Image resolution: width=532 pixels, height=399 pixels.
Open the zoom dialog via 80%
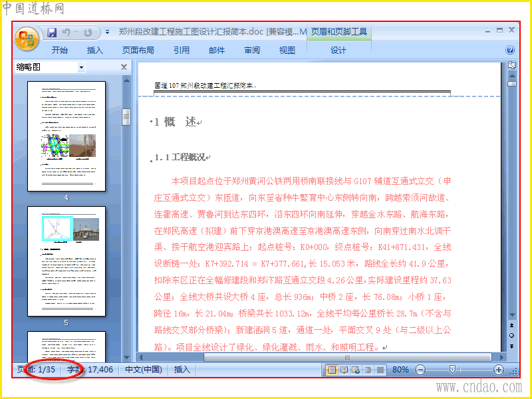(400, 370)
